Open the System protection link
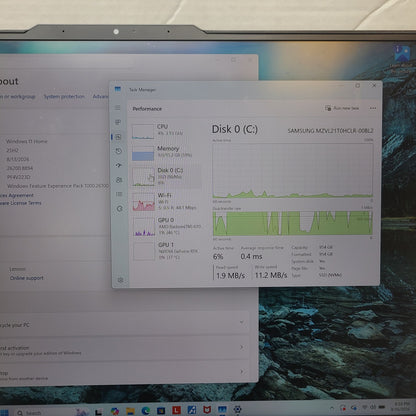This screenshot has height=416, width=416. click(64, 96)
